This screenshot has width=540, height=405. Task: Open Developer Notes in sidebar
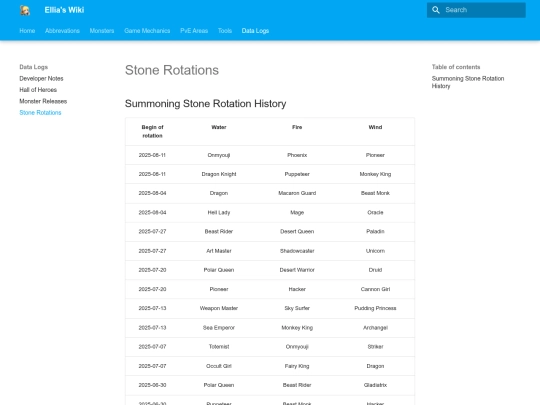[x=41, y=79]
